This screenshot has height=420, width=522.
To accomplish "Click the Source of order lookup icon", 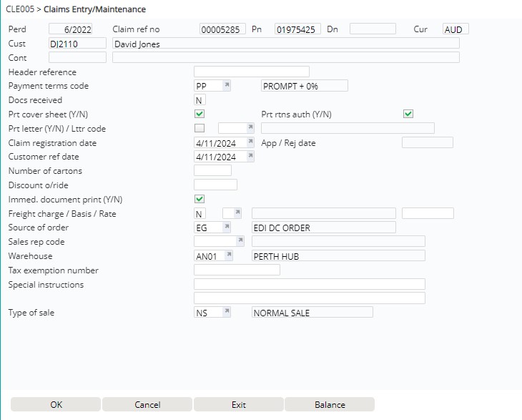I will [227, 228].
